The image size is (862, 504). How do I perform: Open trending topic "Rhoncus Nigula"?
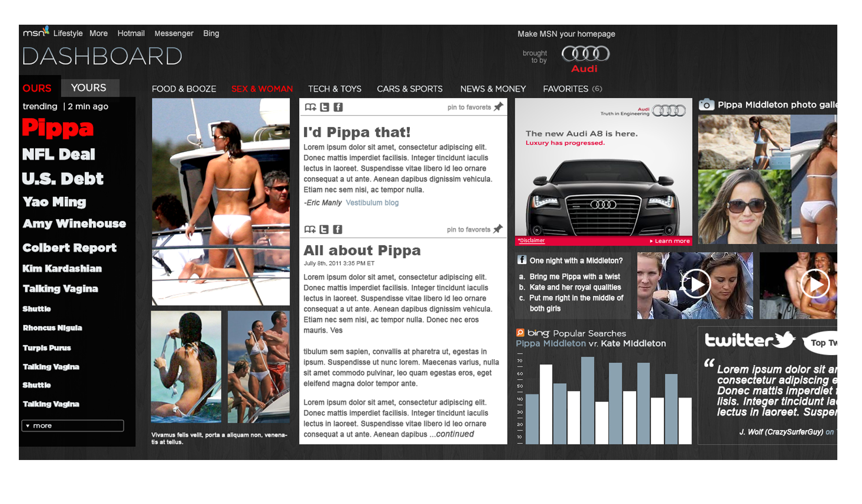pyautogui.click(x=53, y=328)
